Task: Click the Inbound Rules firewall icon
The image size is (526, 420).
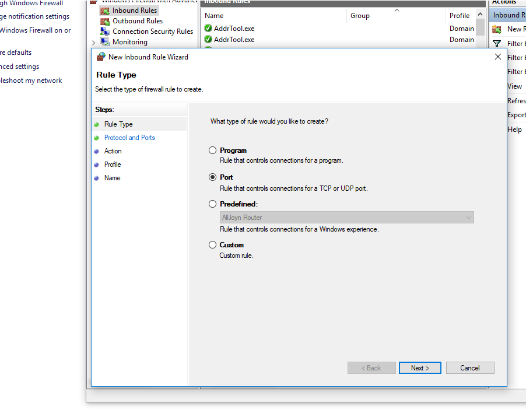Action: pyautogui.click(x=104, y=10)
